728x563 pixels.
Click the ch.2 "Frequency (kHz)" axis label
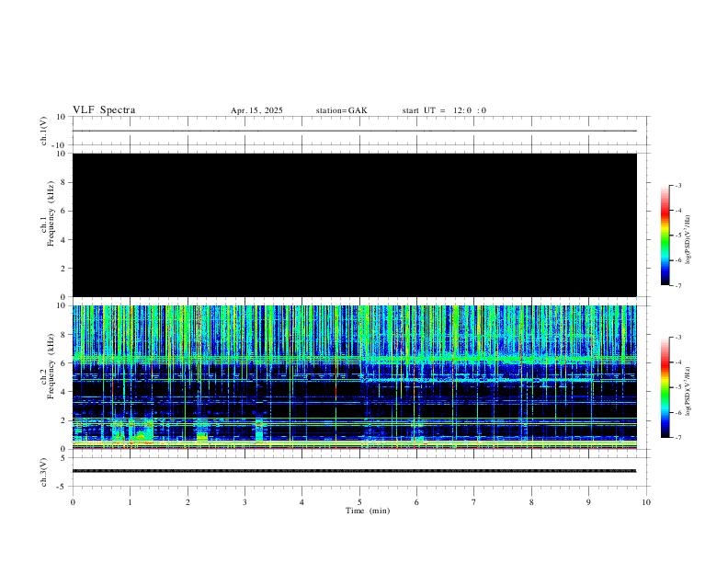tap(51, 366)
